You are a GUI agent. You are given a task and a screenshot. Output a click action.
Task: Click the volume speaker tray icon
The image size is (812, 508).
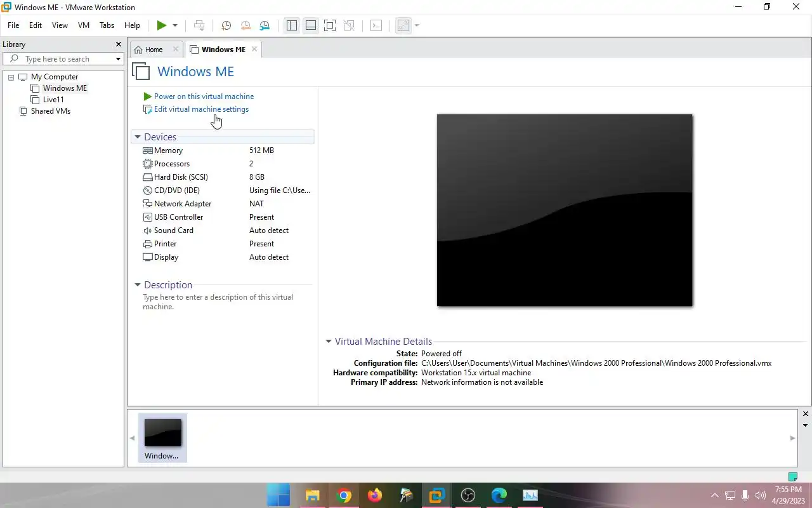tap(761, 495)
